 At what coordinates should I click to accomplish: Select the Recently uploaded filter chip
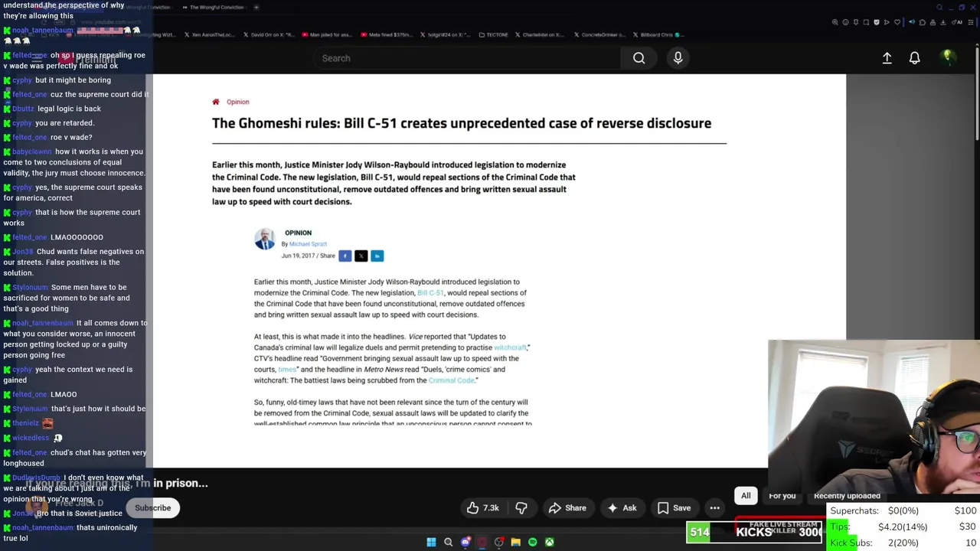tap(847, 496)
